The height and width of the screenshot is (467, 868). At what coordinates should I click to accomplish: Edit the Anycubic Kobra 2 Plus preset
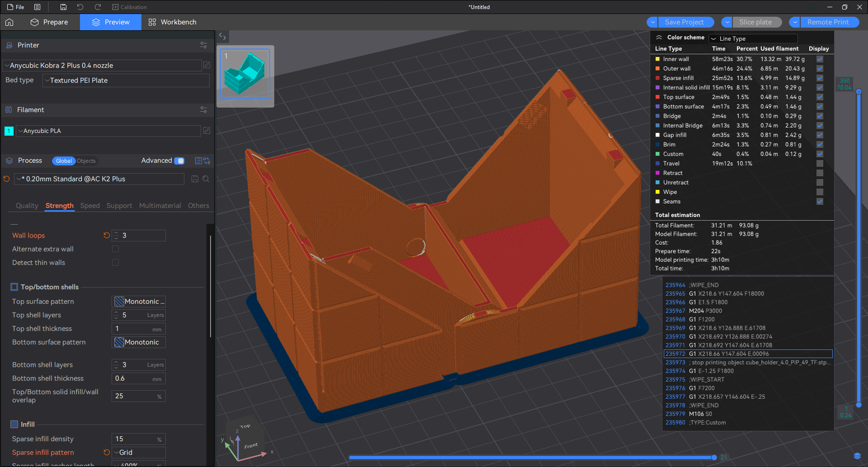206,65
